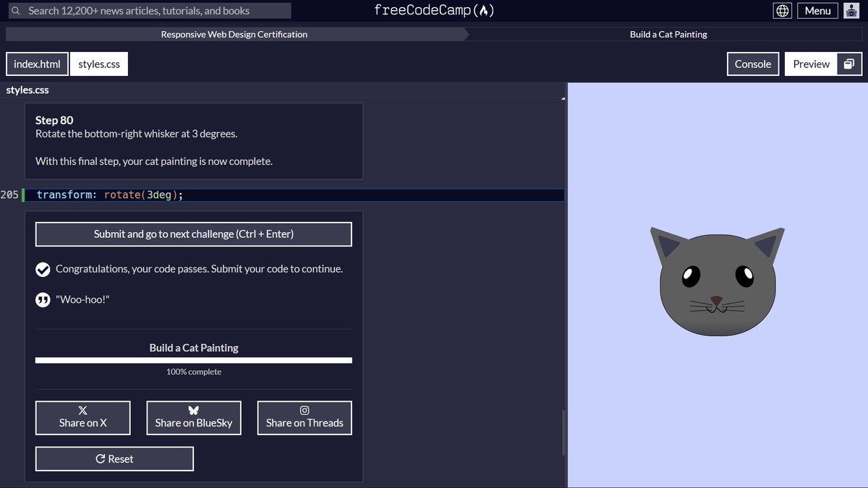
Task: Click the magnifying glass search icon
Action: (15, 10)
